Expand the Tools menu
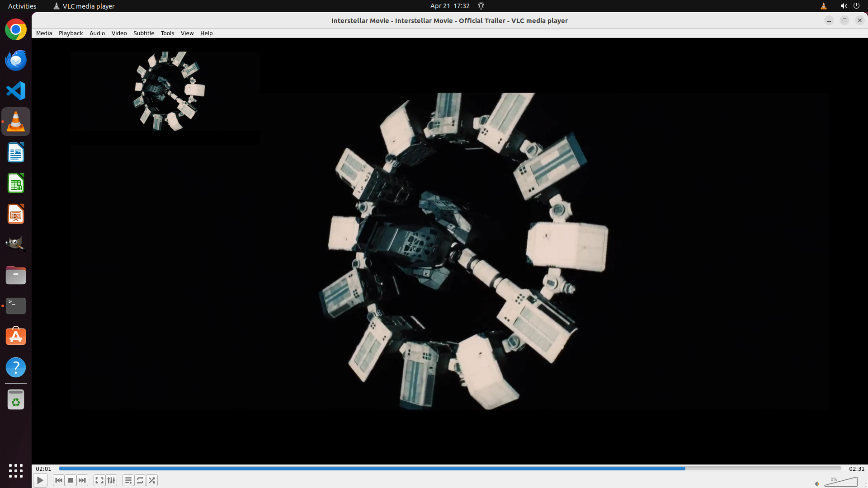Screen dimensions: 868x488 click(167, 33)
